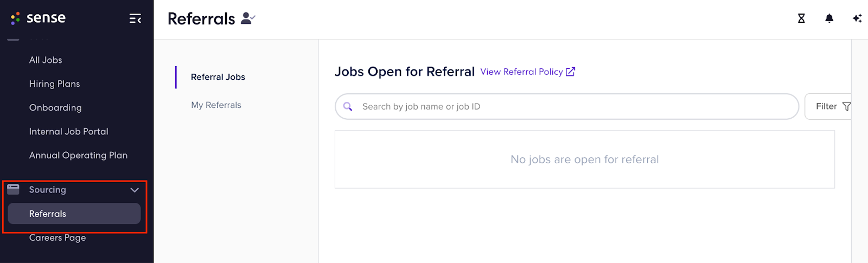Click the magnifier icon in search bar

[348, 107]
